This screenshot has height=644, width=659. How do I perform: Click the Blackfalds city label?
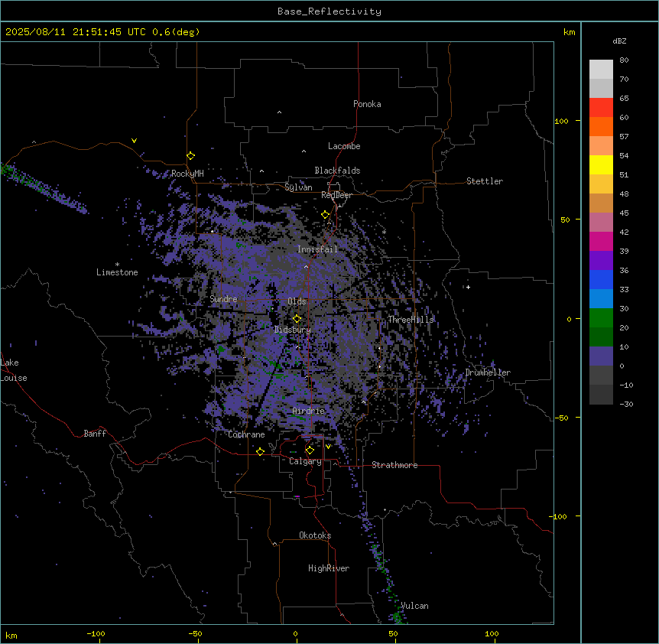[x=337, y=171]
